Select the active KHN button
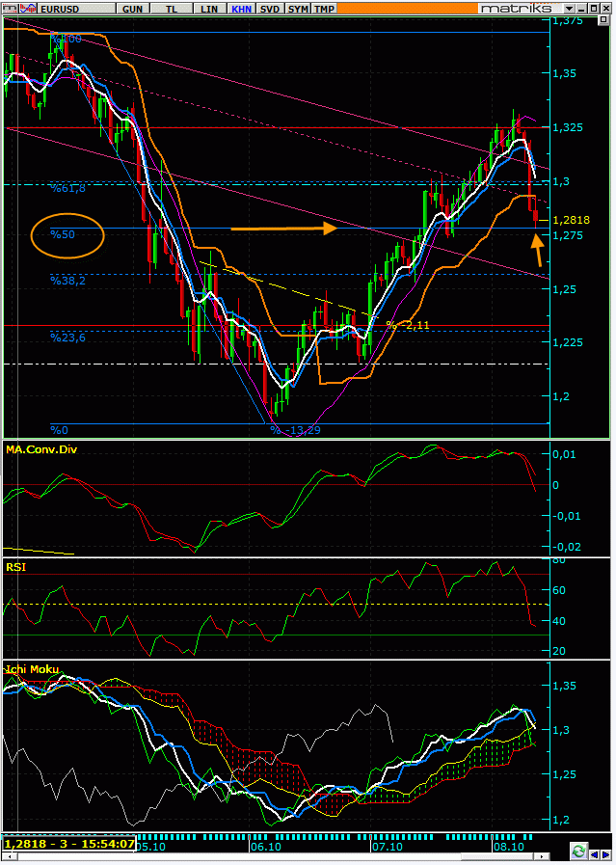This screenshot has height=865, width=616. 242,8
